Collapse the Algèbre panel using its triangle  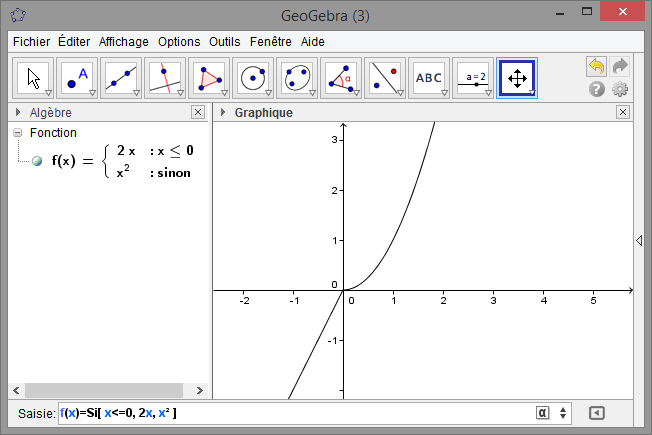(x=18, y=113)
